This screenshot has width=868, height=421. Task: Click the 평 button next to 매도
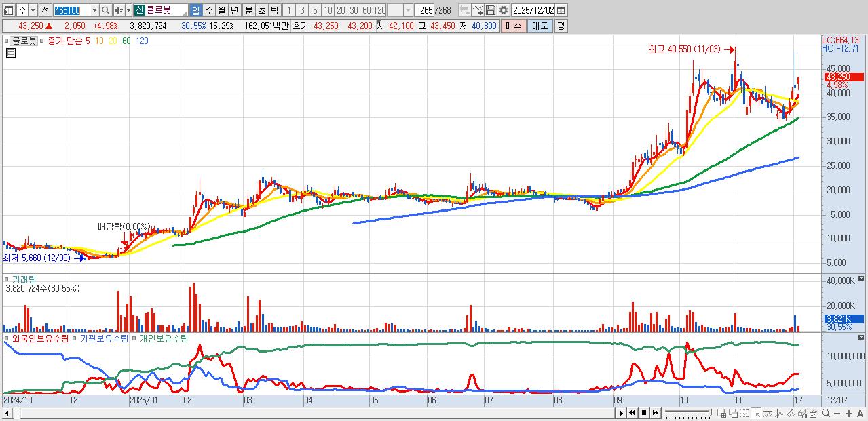tap(561, 26)
